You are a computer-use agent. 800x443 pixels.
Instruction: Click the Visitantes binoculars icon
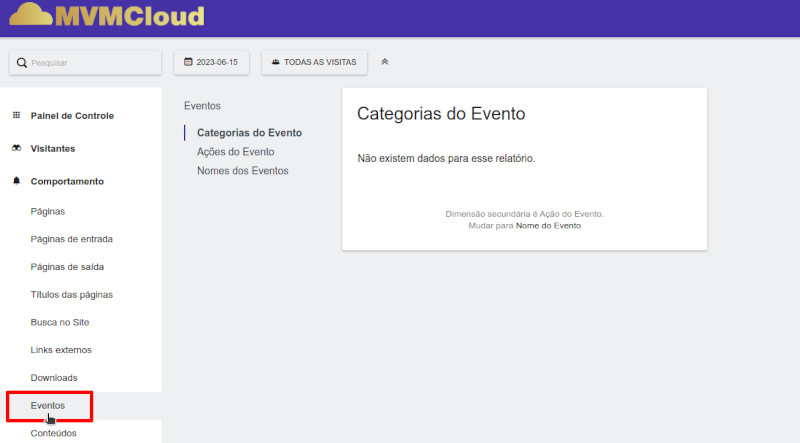[x=16, y=148]
